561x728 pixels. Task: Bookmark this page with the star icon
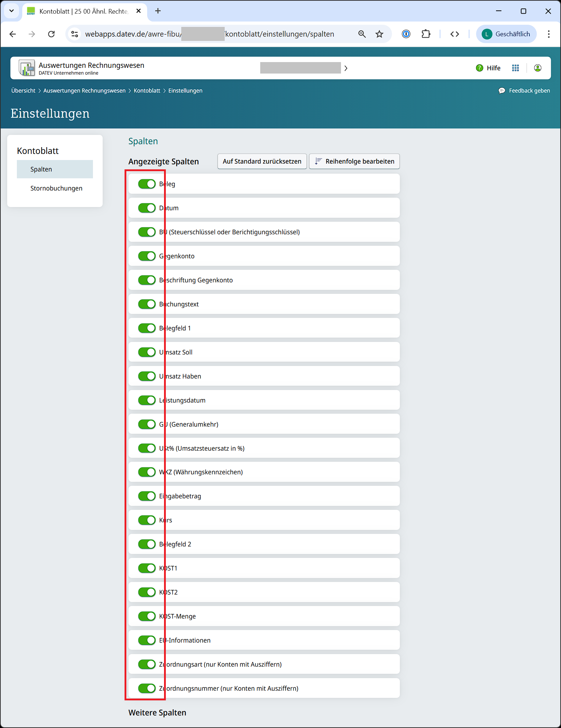coord(379,34)
